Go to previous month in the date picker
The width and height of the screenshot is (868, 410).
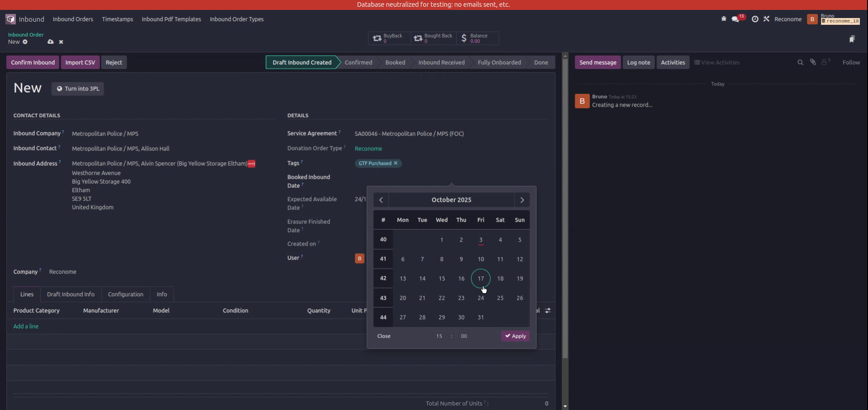point(381,200)
